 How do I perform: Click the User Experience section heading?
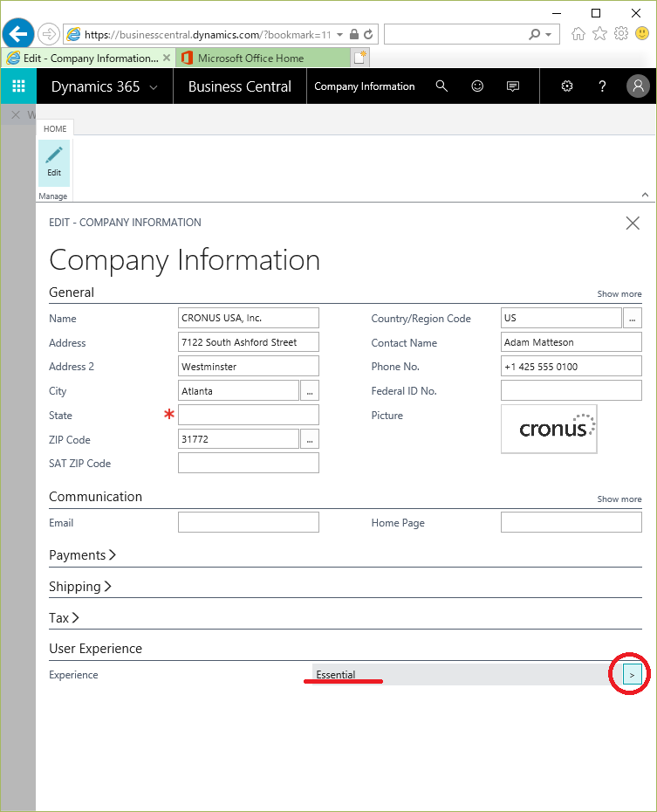click(x=96, y=649)
